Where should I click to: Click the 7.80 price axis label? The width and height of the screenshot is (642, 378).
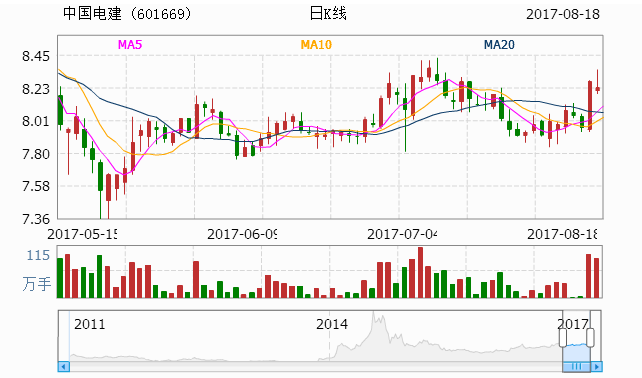36,154
